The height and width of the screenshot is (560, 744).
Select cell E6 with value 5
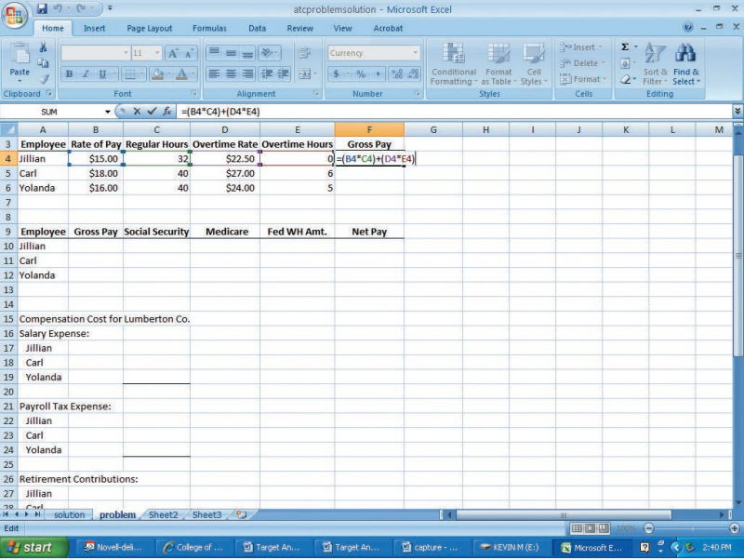click(x=297, y=188)
